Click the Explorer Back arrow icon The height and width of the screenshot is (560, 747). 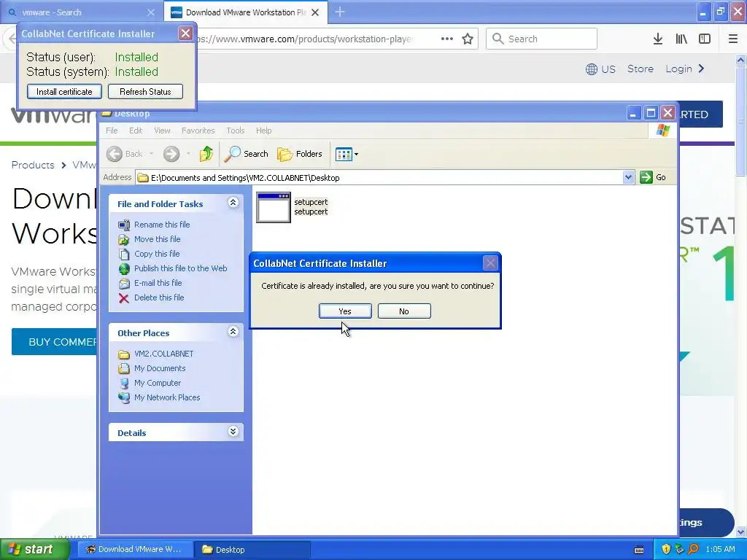coord(115,154)
